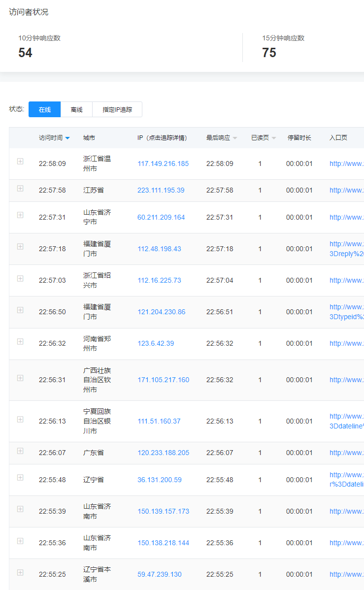Switch to the 离线 status tab
The image size is (364, 590).
click(76, 109)
